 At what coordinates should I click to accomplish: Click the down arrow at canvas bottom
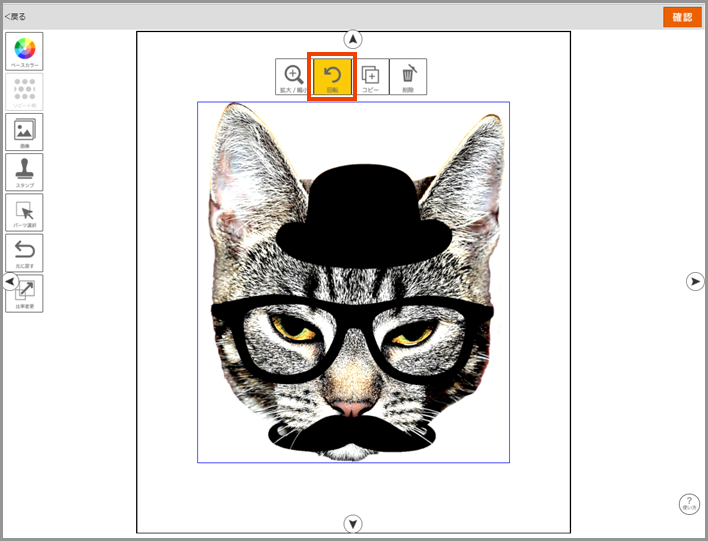click(353, 524)
